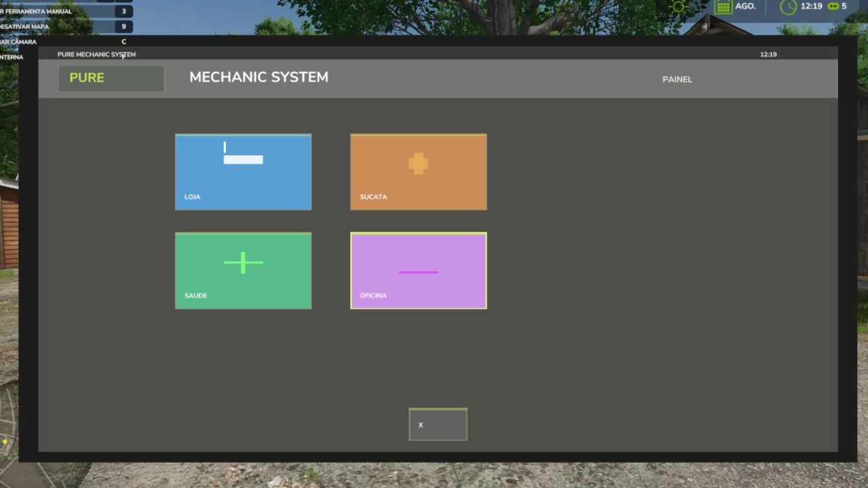Open the PAINEL tab
Viewport: 868px width, 488px height.
click(x=677, y=79)
